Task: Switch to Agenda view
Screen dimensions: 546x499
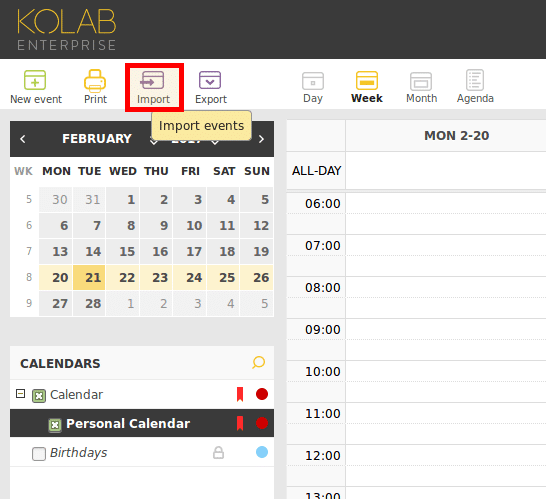Action: tap(475, 87)
